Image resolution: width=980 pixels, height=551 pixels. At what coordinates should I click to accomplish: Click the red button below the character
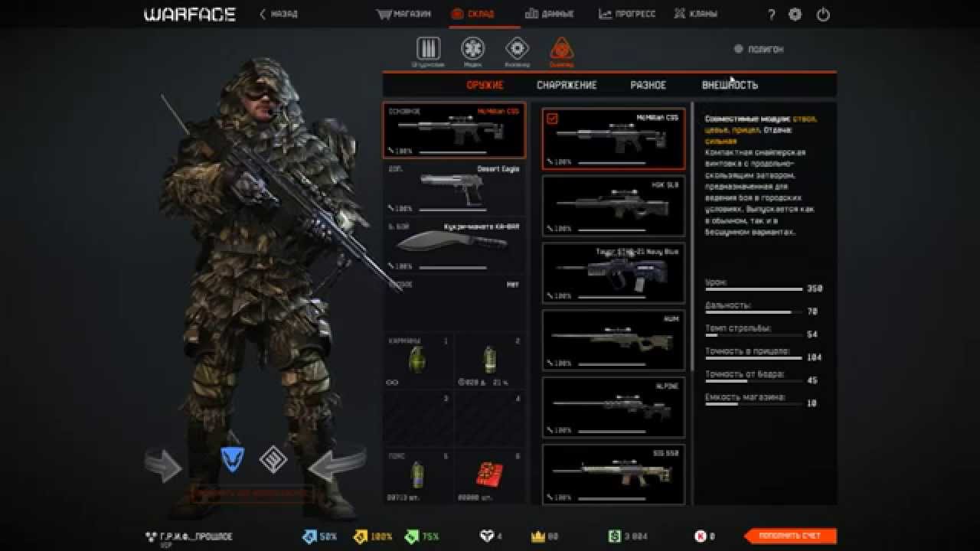[x=251, y=494]
